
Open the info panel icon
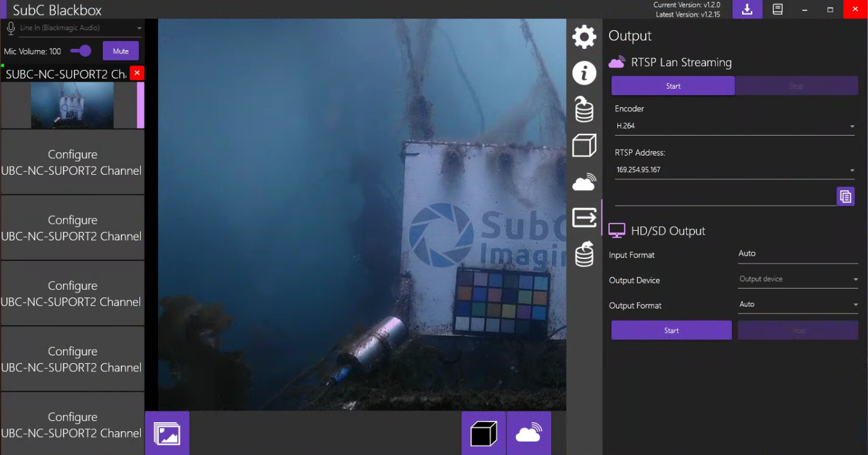pyautogui.click(x=584, y=73)
